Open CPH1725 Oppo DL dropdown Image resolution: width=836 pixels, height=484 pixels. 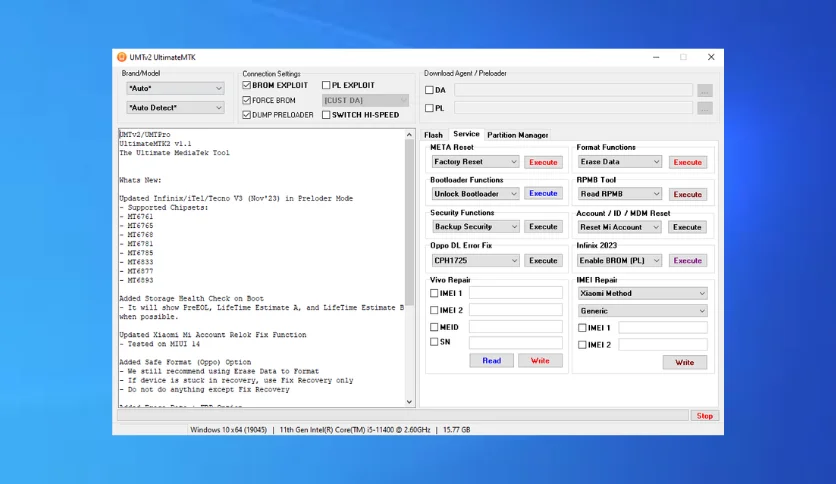coord(475,261)
